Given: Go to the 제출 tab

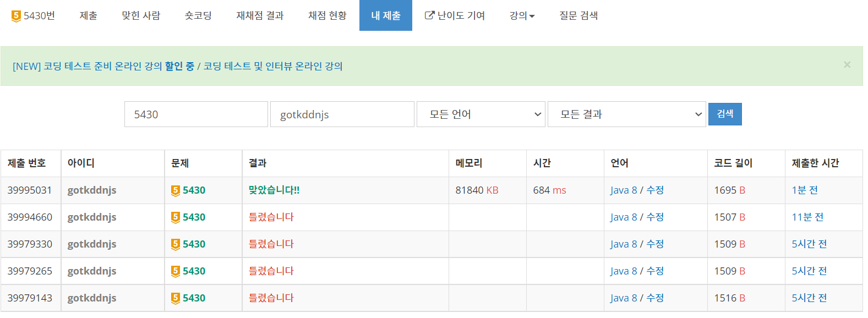Looking at the screenshot, I should pyautogui.click(x=88, y=15).
